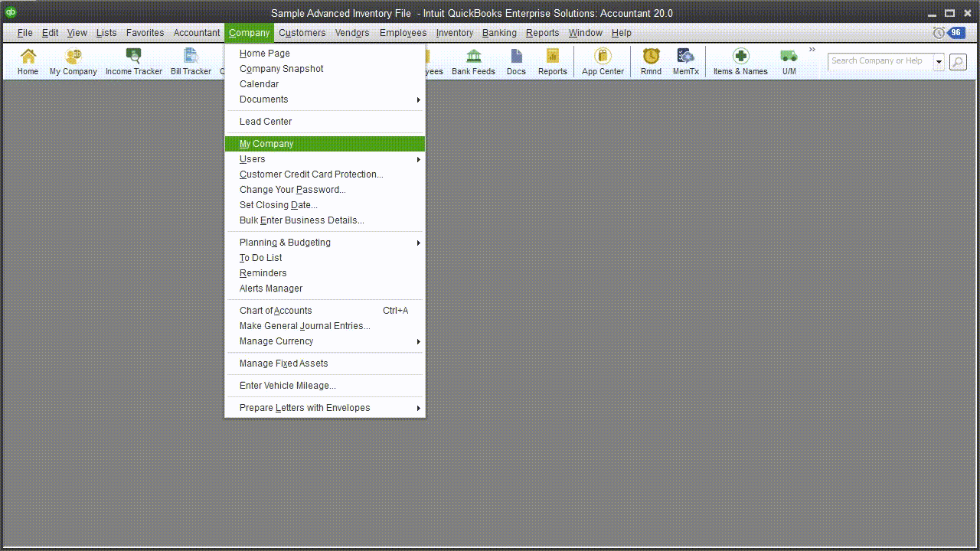The height and width of the screenshot is (551, 980).
Task: Open the Edit menu
Action: (51, 33)
